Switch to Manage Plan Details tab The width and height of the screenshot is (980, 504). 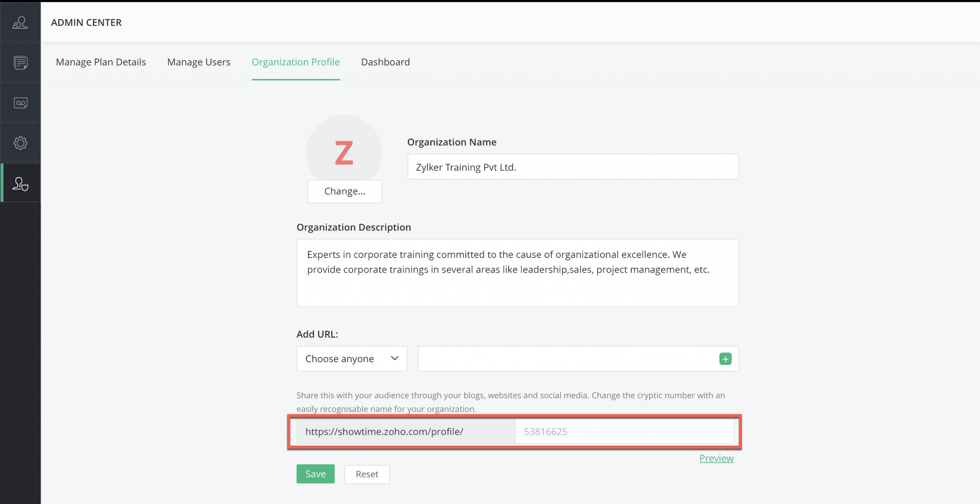pos(101,62)
